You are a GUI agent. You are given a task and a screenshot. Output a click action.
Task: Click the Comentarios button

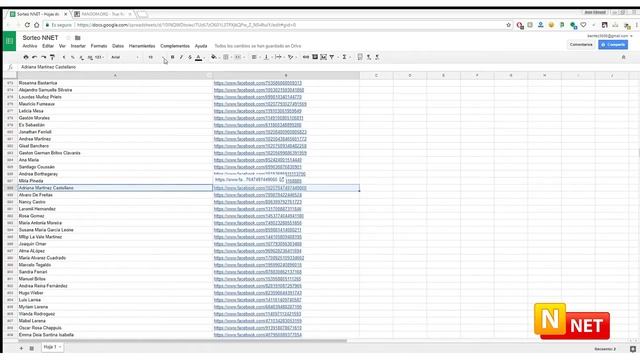[581, 44]
